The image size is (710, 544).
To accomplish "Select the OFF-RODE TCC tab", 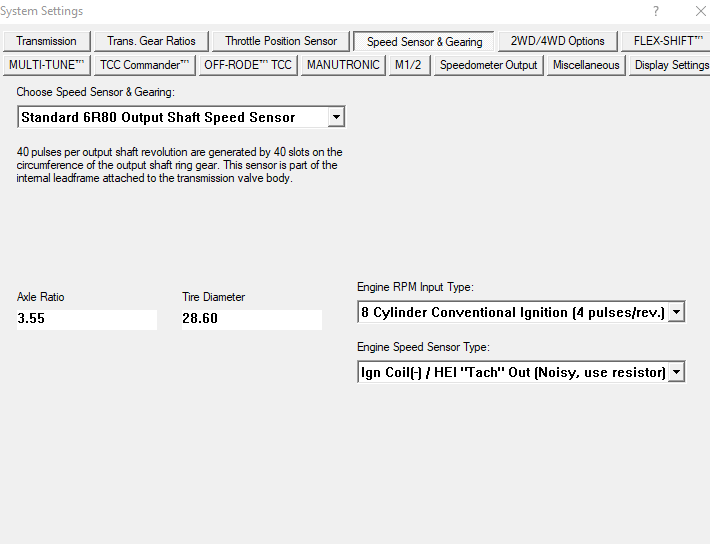I will (247, 65).
